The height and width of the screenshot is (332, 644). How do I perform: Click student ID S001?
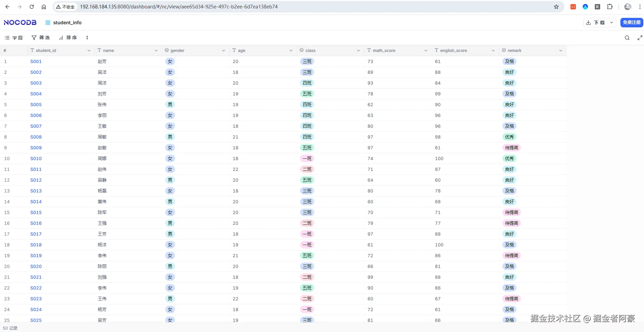[x=36, y=61]
